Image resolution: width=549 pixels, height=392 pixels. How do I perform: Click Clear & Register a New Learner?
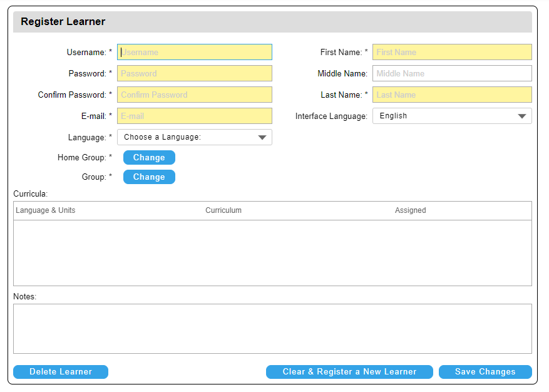[349, 371]
